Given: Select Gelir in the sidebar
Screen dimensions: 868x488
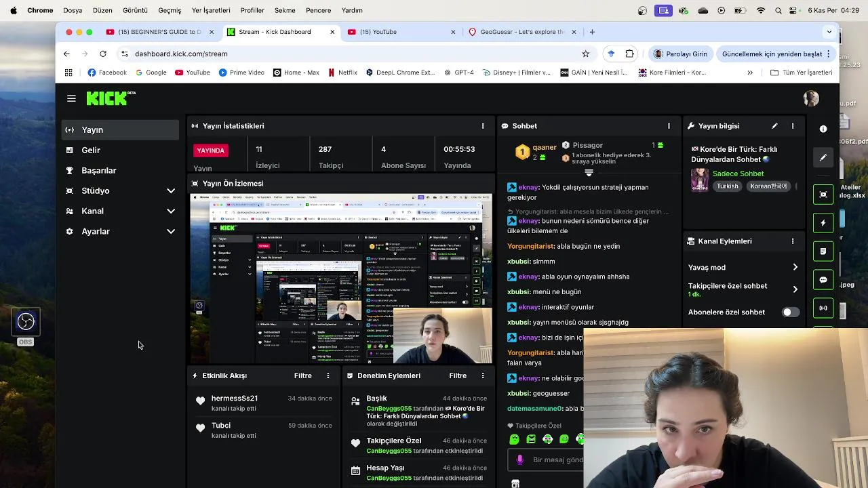Looking at the screenshot, I should 119,150.
